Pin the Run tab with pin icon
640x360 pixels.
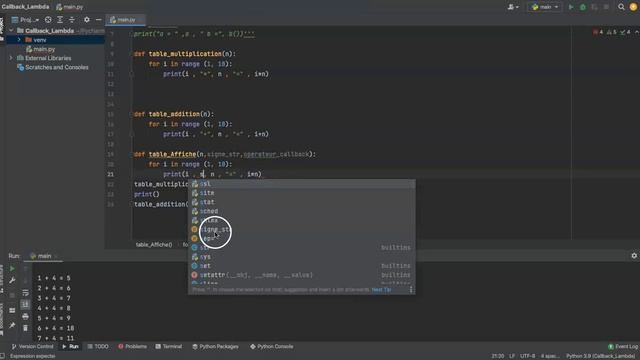pos(12,325)
